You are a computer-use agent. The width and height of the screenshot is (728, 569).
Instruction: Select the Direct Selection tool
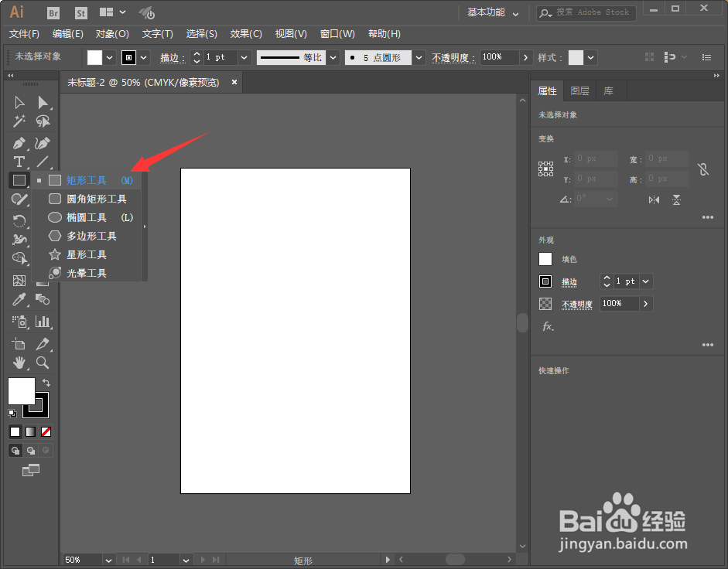tap(43, 102)
